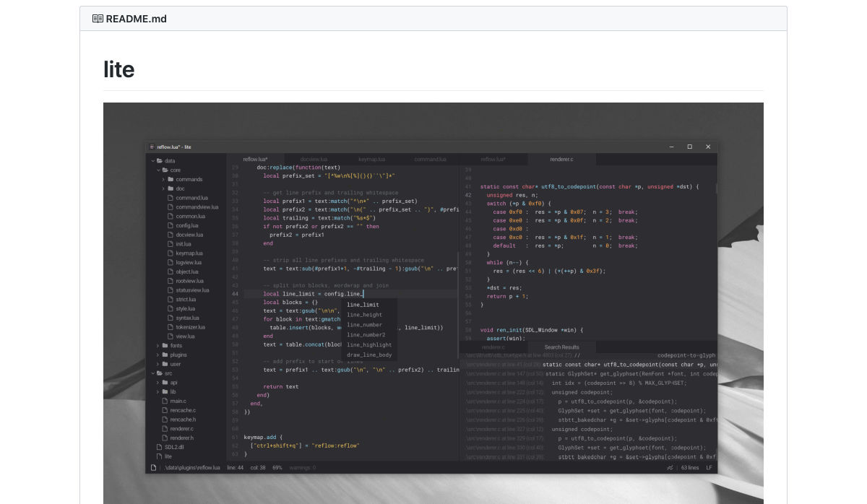Collapse the data folder chevron
867x504 pixels.
pyautogui.click(x=152, y=161)
